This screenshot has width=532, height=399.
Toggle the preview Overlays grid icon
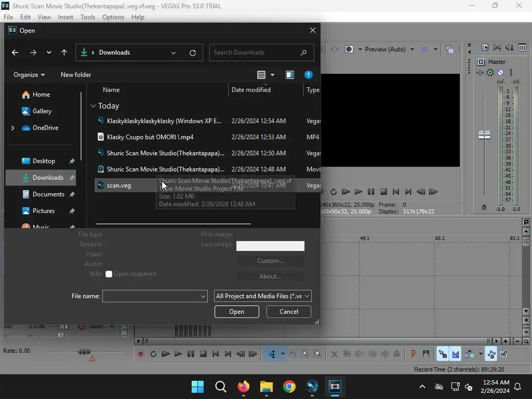[424, 49]
